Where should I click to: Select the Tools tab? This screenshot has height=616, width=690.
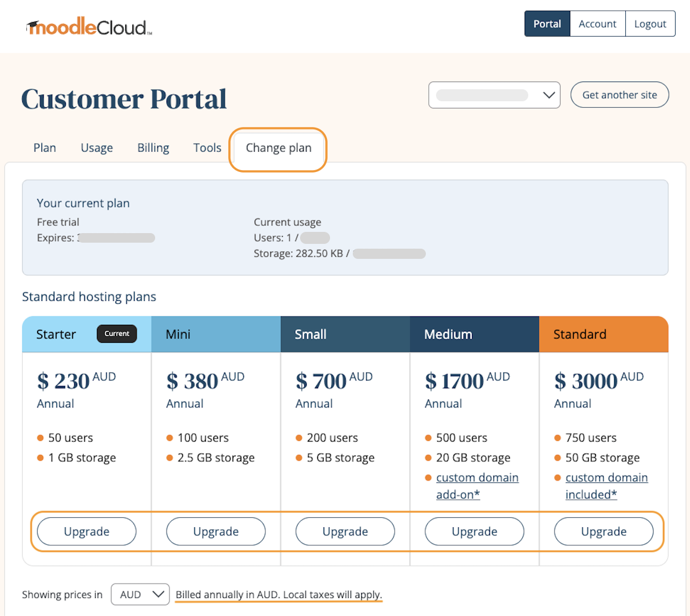point(207,147)
